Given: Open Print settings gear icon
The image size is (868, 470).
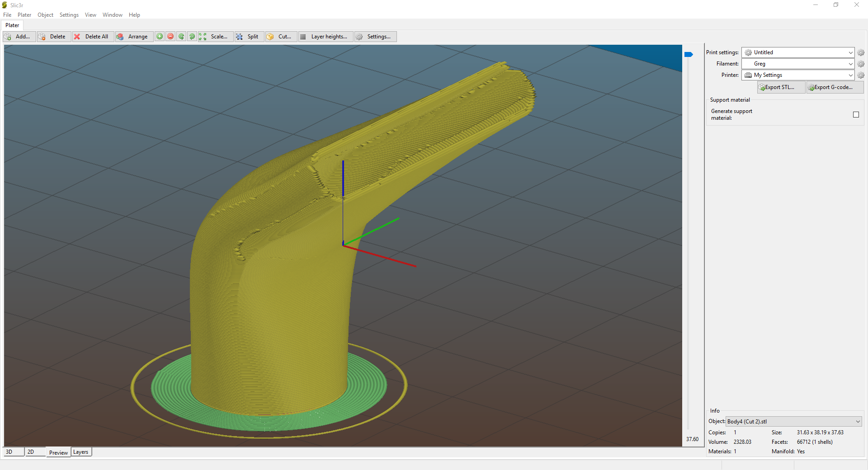Looking at the screenshot, I should (x=861, y=52).
